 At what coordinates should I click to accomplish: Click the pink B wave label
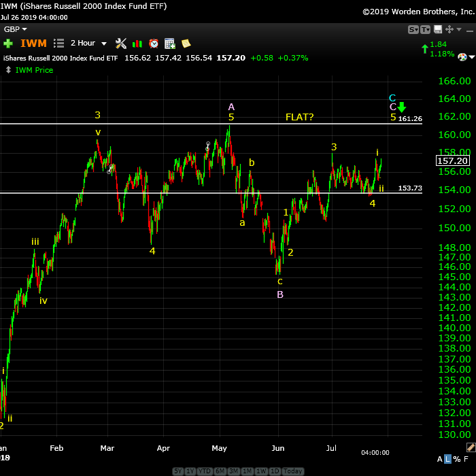[280, 294]
